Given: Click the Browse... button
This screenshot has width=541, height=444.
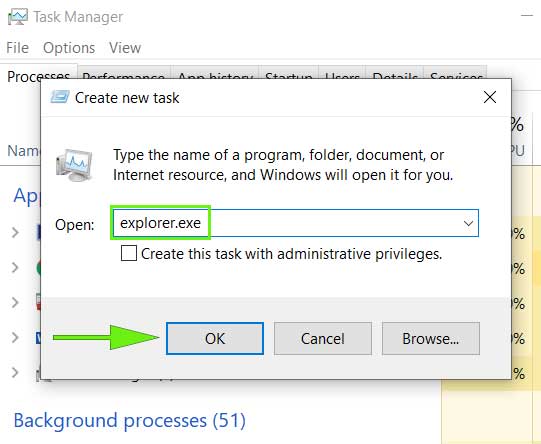Looking at the screenshot, I should click(x=431, y=338).
